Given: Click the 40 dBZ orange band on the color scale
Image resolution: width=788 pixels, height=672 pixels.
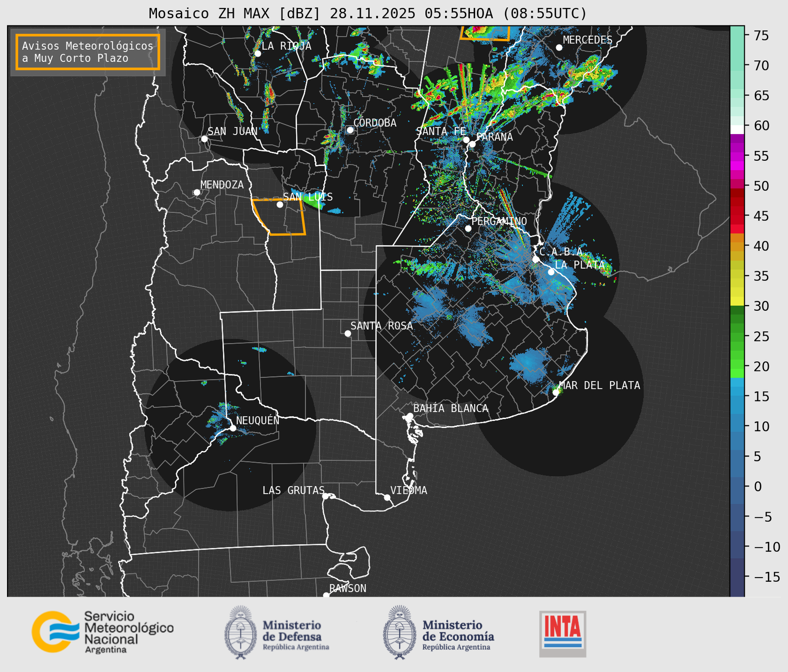Looking at the screenshot, I should coord(737,246).
